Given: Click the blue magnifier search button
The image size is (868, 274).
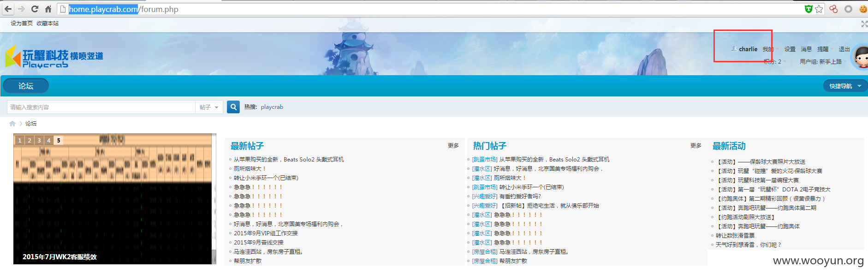Looking at the screenshot, I should [x=233, y=107].
